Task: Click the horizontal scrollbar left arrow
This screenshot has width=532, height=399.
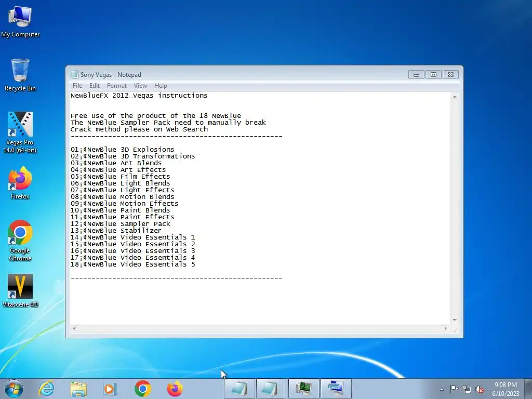Action: click(x=74, y=328)
